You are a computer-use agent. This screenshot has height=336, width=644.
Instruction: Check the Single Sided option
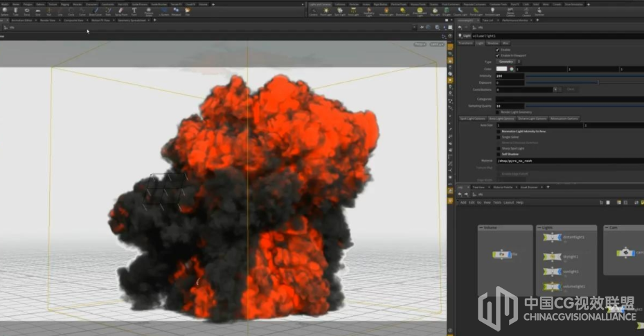pyautogui.click(x=499, y=137)
